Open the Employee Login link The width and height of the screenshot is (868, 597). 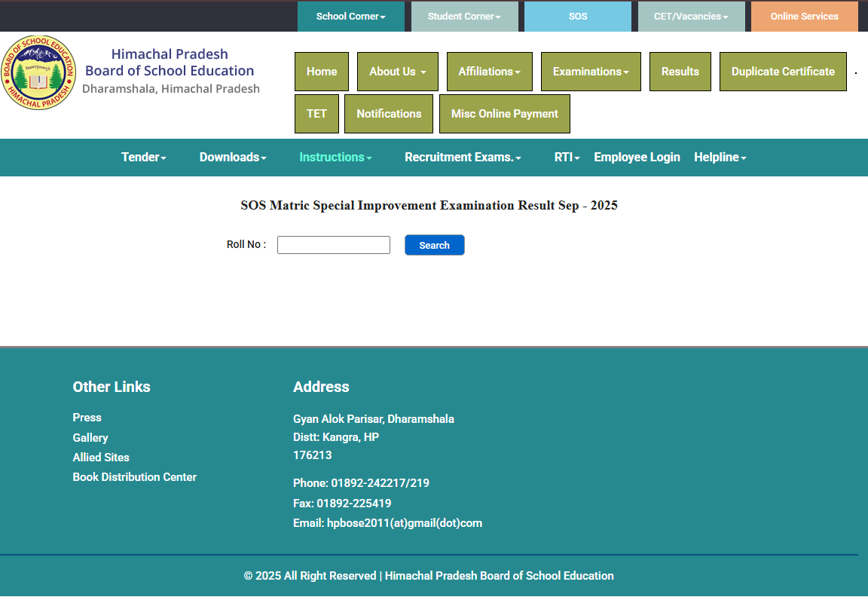pos(637,158)
